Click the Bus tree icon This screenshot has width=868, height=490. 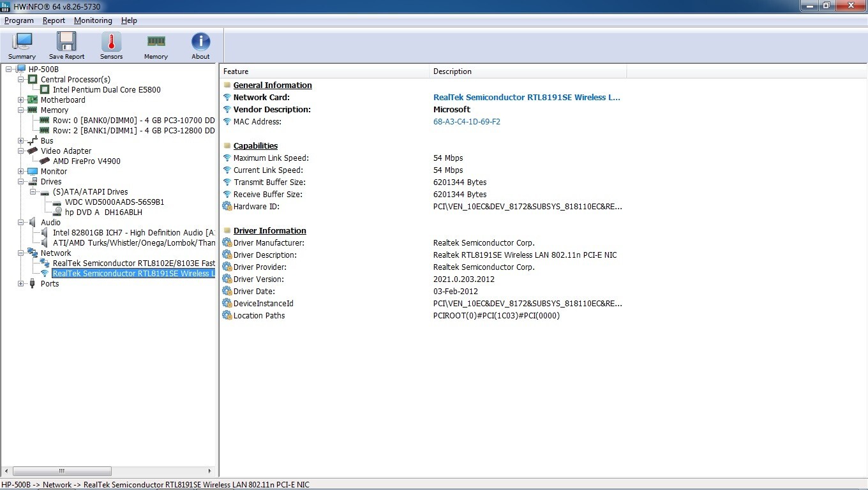(33, 140)
